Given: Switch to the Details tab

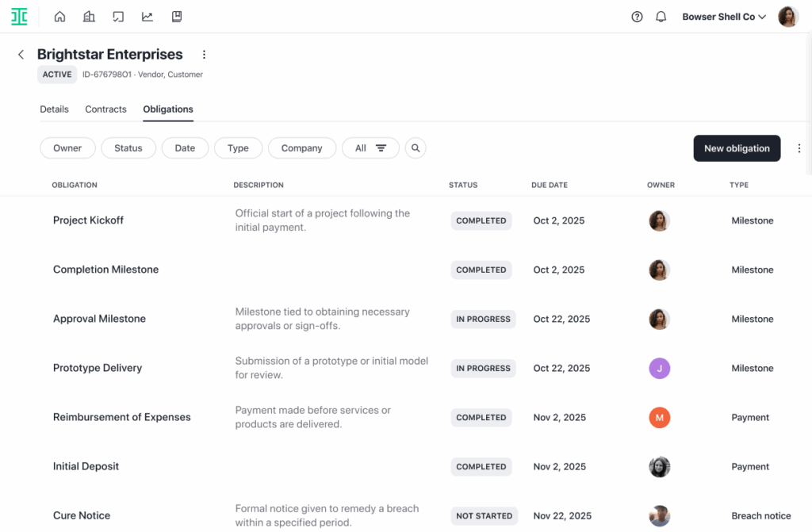Looking at the screenshot, I should point(54,109).
